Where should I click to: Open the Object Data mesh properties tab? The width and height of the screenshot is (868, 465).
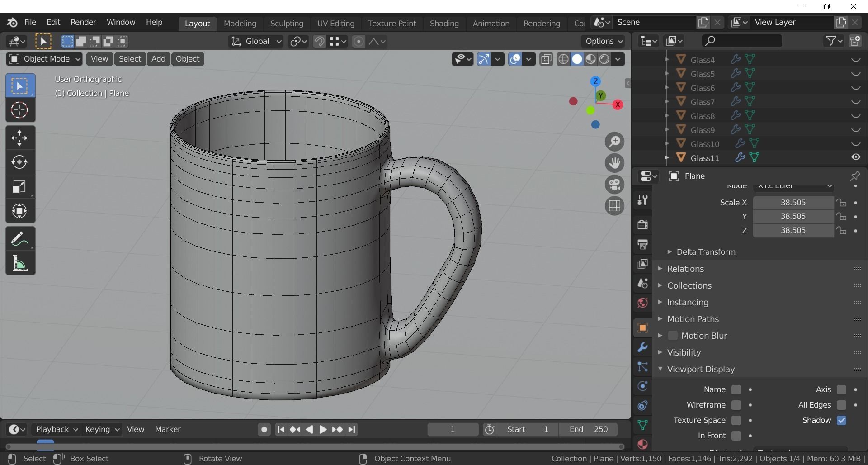642,425
